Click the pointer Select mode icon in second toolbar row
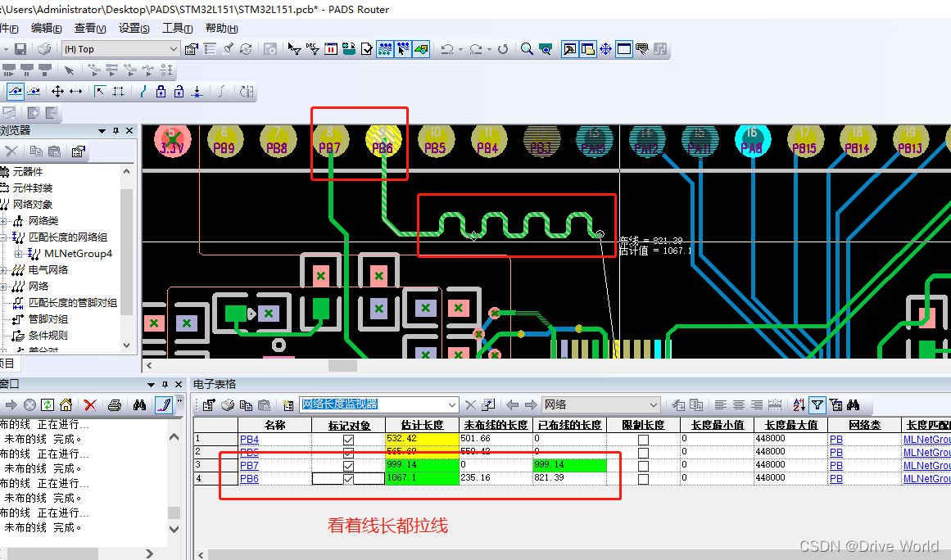This screenshot has height=560, width=951. [70, 70]
